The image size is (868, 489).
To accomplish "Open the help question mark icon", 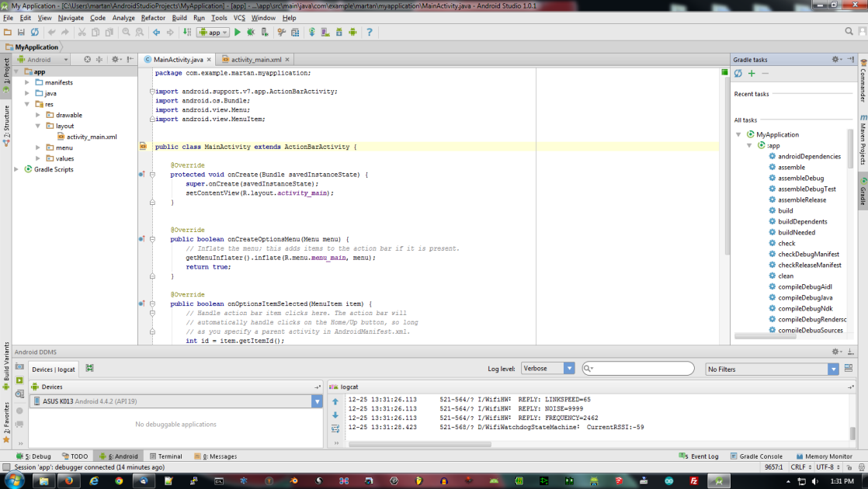I will (x=370, y=32).
